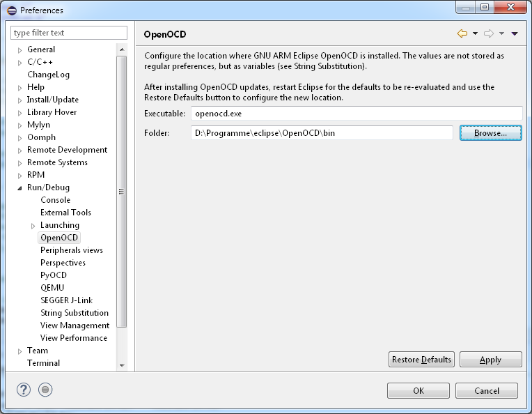Screen dimensions: 532x414
Task: Expand the Team preferences node
Action: point(20,351)
